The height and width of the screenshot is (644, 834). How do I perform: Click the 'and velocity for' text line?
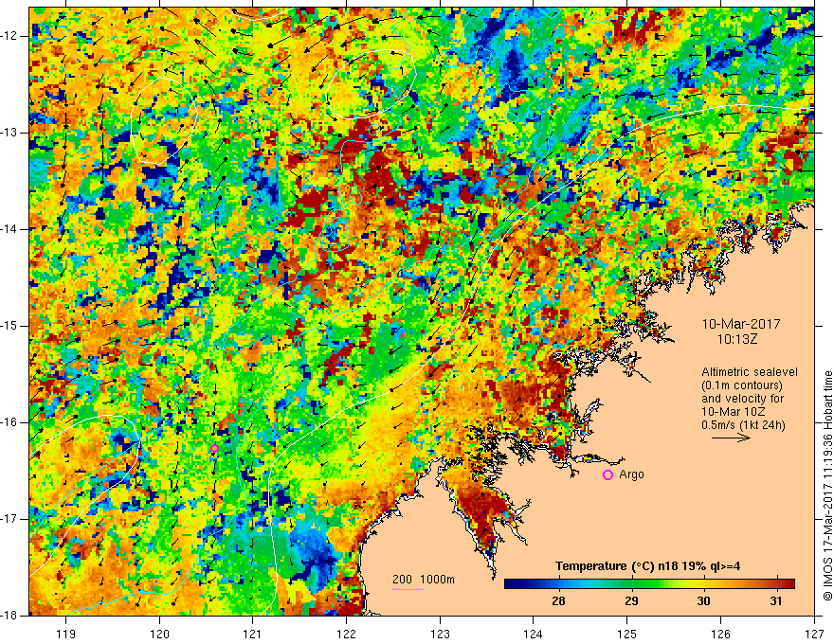[742, 399]
